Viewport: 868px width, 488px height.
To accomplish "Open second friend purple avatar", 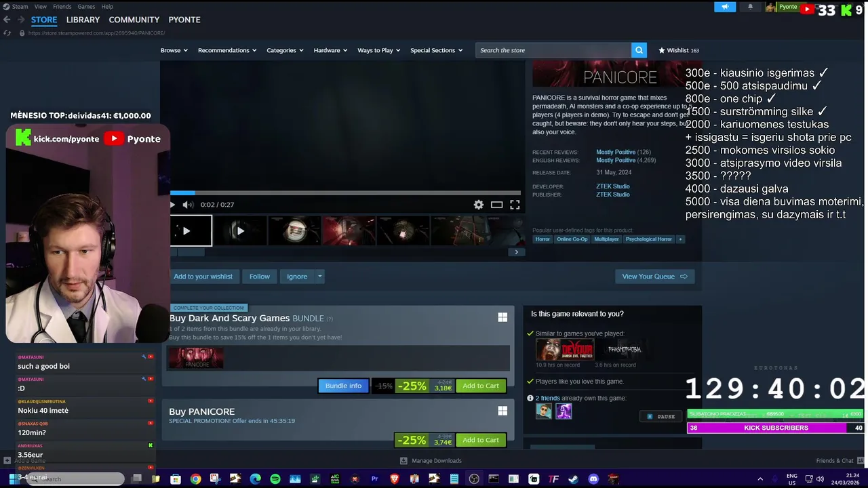I will click(x=564, y=411).
